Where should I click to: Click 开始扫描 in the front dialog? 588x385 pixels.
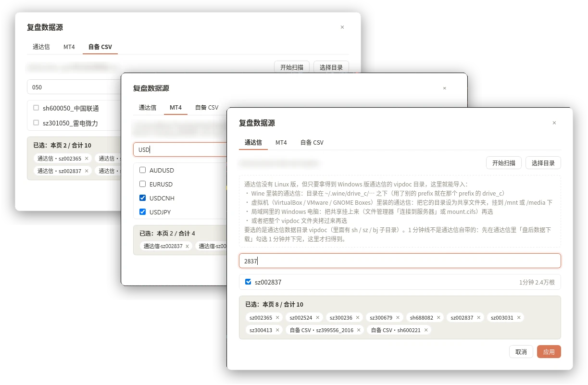504,163
